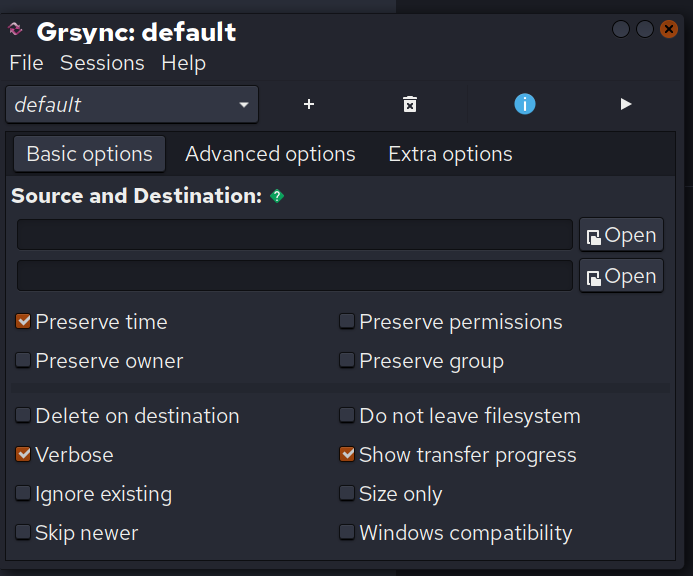Enable Windows compatibility option
Image resolution: width=693 pixels, height=576 pixels.
[x=347, y=533]
